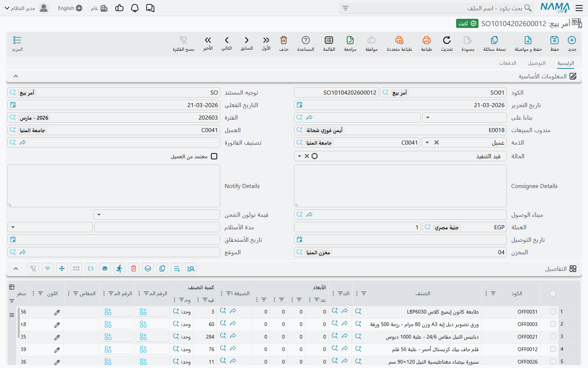Open the مدة الأستلام unit dropdown
Viewport: 588px width, 368px height.
click(x=13, y=227)
